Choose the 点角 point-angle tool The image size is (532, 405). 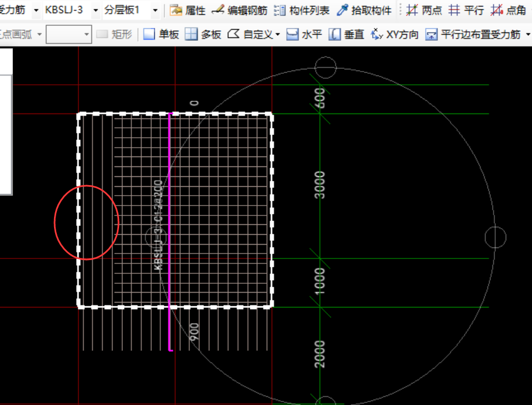pyautogui.click(x=508, y=10)
